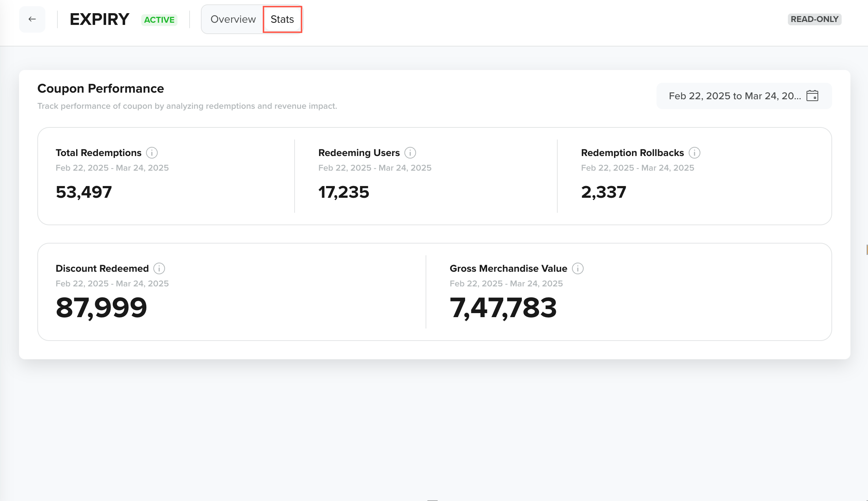
Task: Click info icon for Gross Merchandise Value
Action: coord(578,268)
